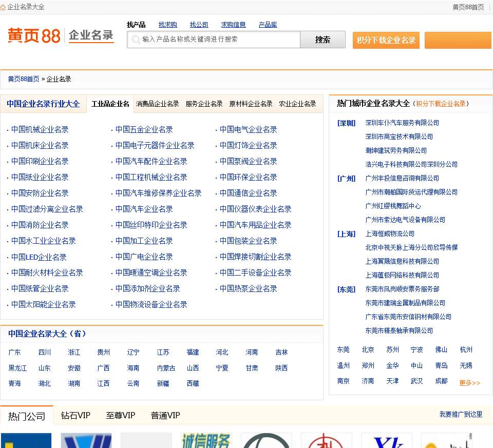Image resolution: width=493 pixels, height=448 pixels.
Task: Open the 诚信服务 company logo thumbnail
Action: [205, 440]
